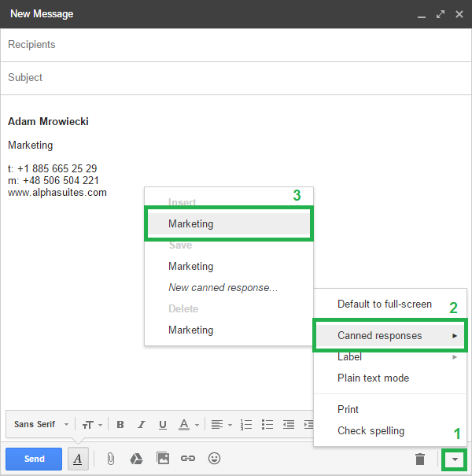Save over the Marketing canned response
Image resolution: width=472 pixels, height=476 pixels.
pos(229,266)
